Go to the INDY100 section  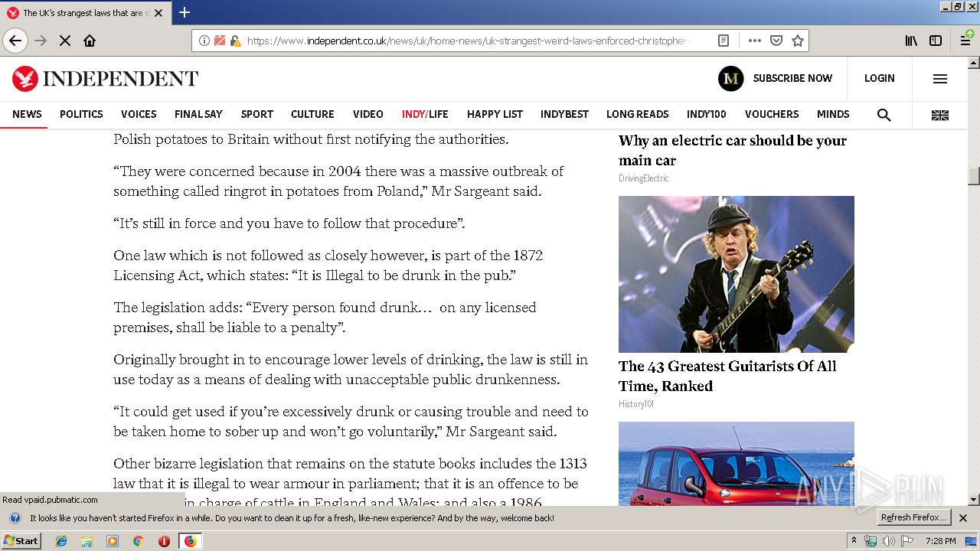[706, 114]
